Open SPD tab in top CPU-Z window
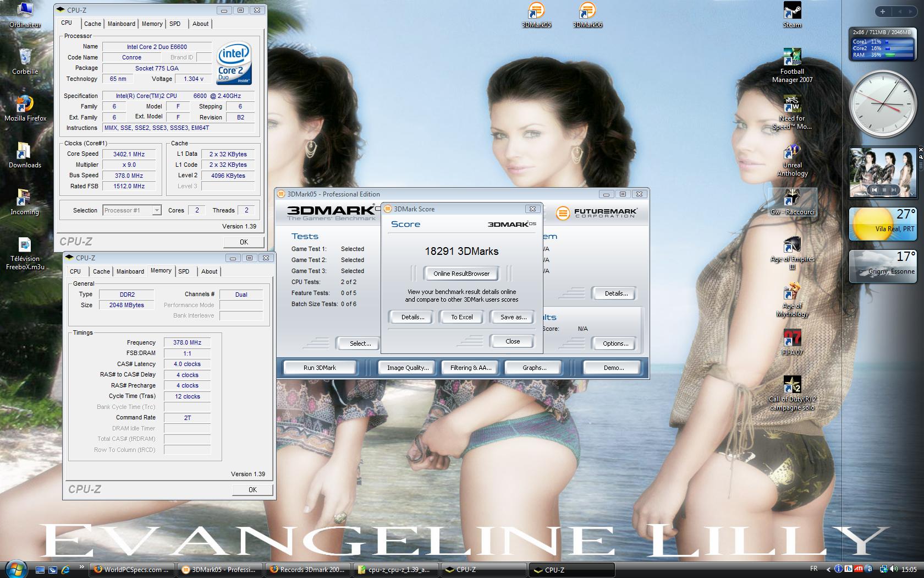The height and width of the screenshot is (578, 924). pyautogui.click(x=175, y=24)
